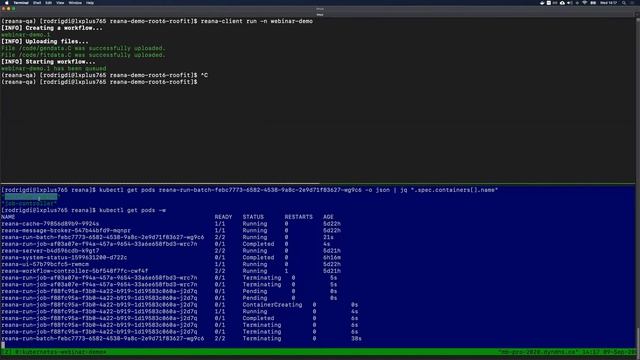Screen dimensions: 640x360
Task: Click the ContainerCreating status cell
Action: [272, 305]
